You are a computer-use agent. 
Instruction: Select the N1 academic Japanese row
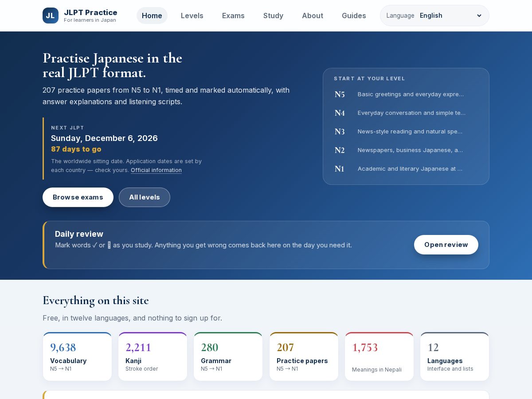point(406,169)
